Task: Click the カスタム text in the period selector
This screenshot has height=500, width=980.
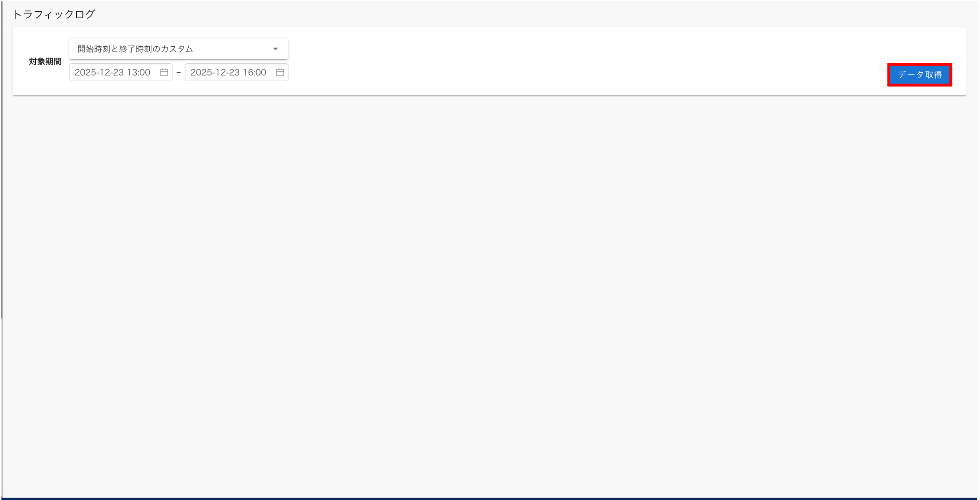Action: click(177, 49)
